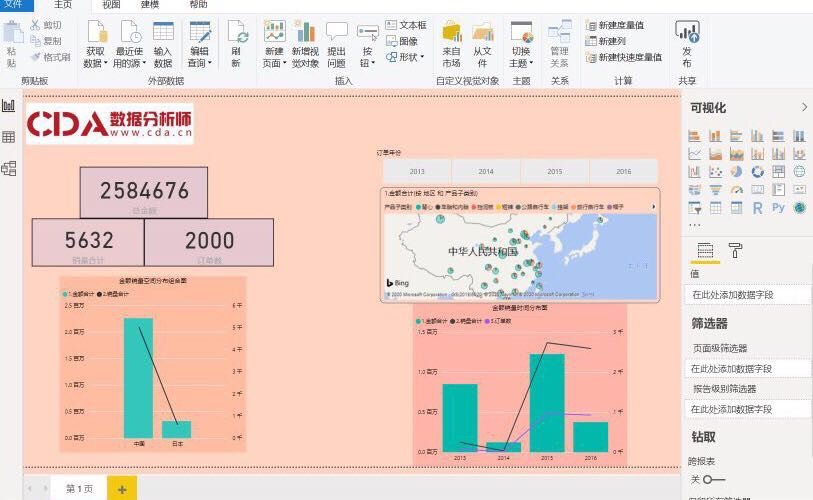Switch to Data view in left sidebar
813x500 pixels.
tap(8, 137)
